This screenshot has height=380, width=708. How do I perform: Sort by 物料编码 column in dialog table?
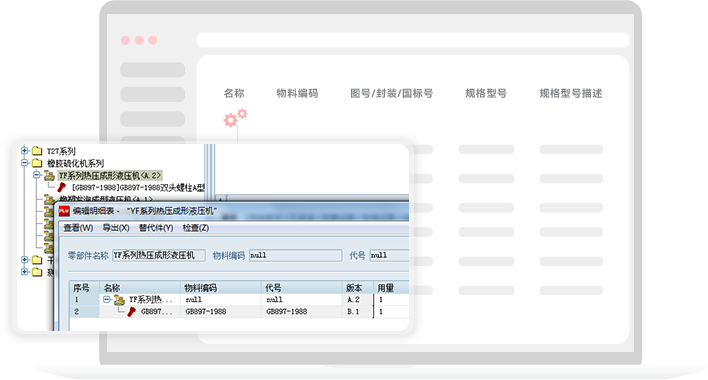point(221,287)
